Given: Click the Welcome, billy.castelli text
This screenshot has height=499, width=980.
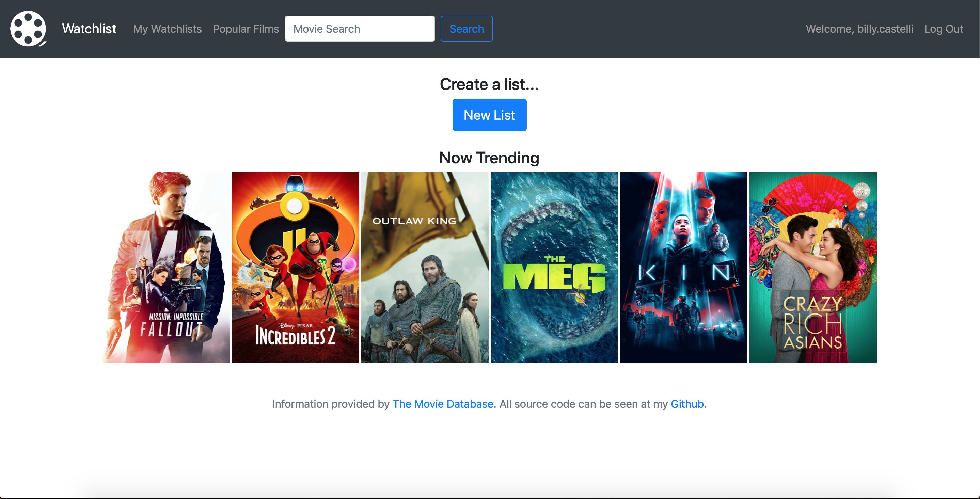Looking at the screenshot, I should (x=859, y=29).
